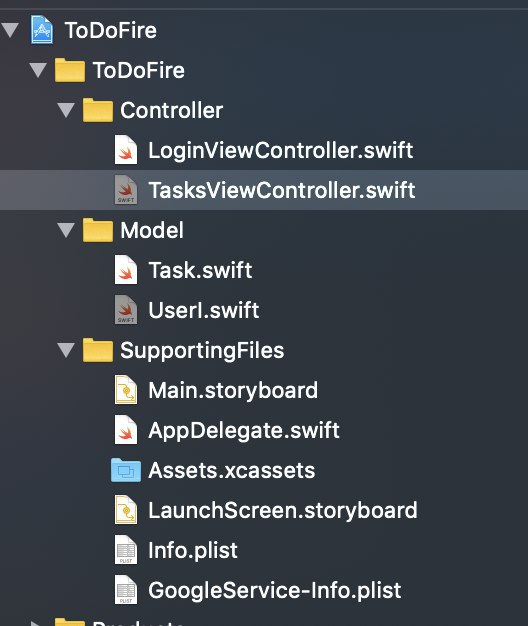Click the storyboard icon next to Main.storyboard
This screenshot has width=528, height=626.
(x=126, y=390)
